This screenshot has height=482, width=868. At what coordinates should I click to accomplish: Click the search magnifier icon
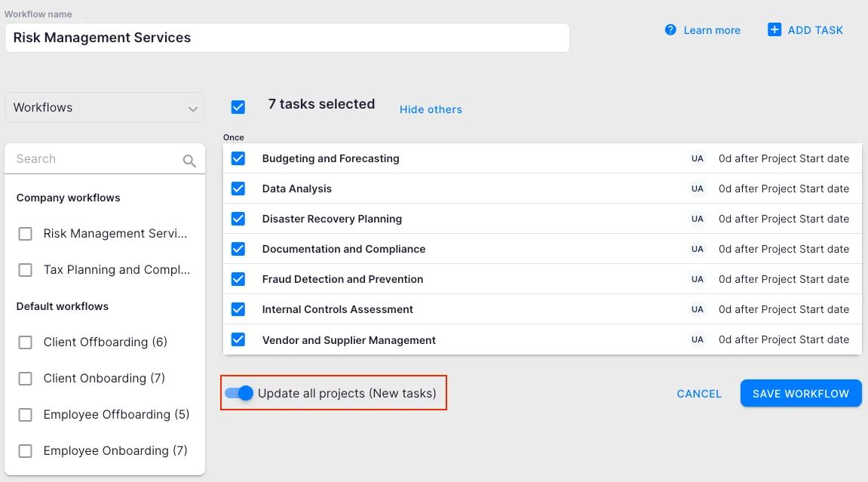(x=189, y=161)
